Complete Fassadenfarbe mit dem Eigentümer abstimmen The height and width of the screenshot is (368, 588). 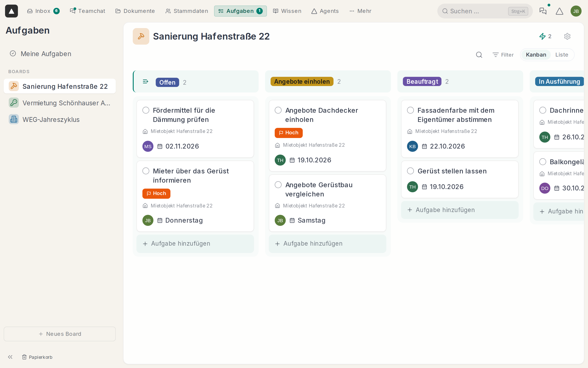click(410, 110)
